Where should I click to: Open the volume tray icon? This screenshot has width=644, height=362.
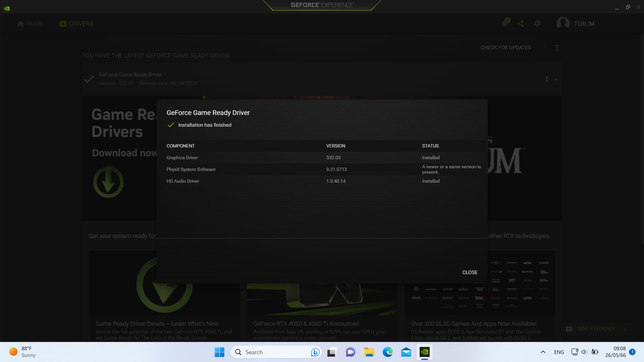click(x=584, y=352)
